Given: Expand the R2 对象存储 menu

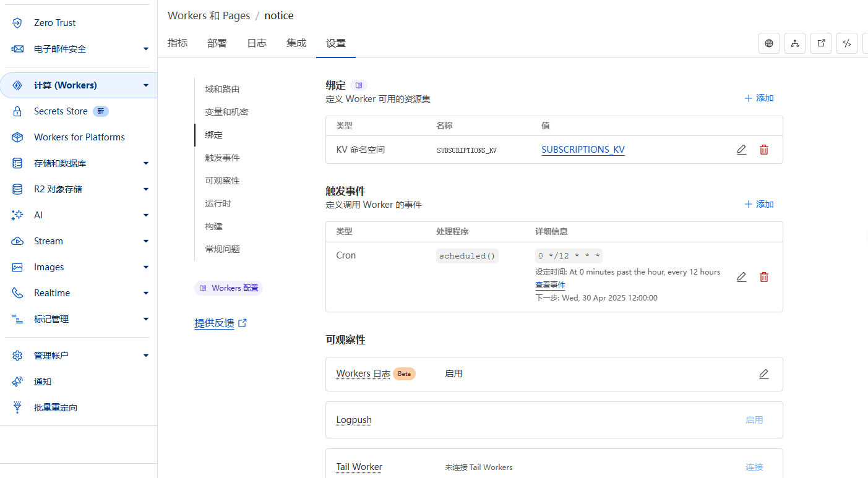Looking at the screenshot, I should (146, 189).
